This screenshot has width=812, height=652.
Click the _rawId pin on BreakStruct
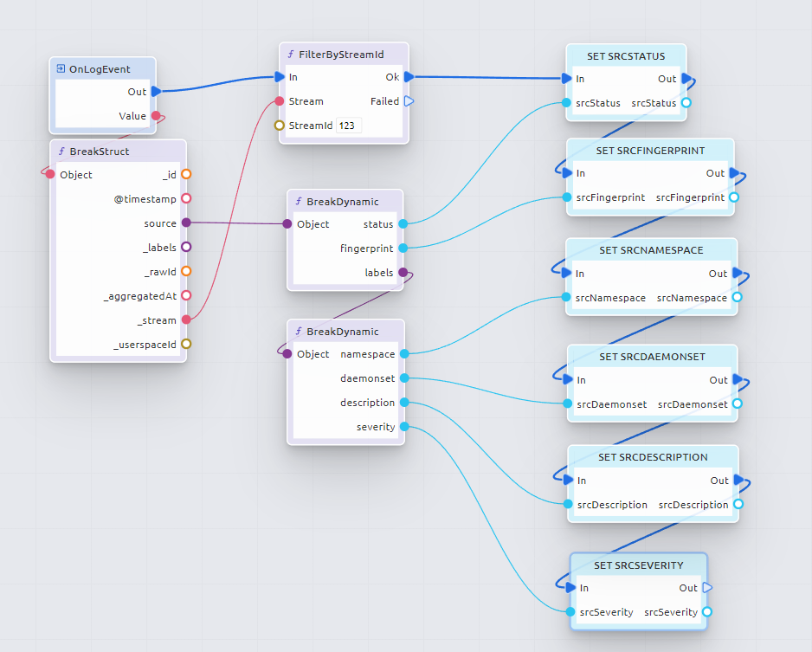click(185, 271)
